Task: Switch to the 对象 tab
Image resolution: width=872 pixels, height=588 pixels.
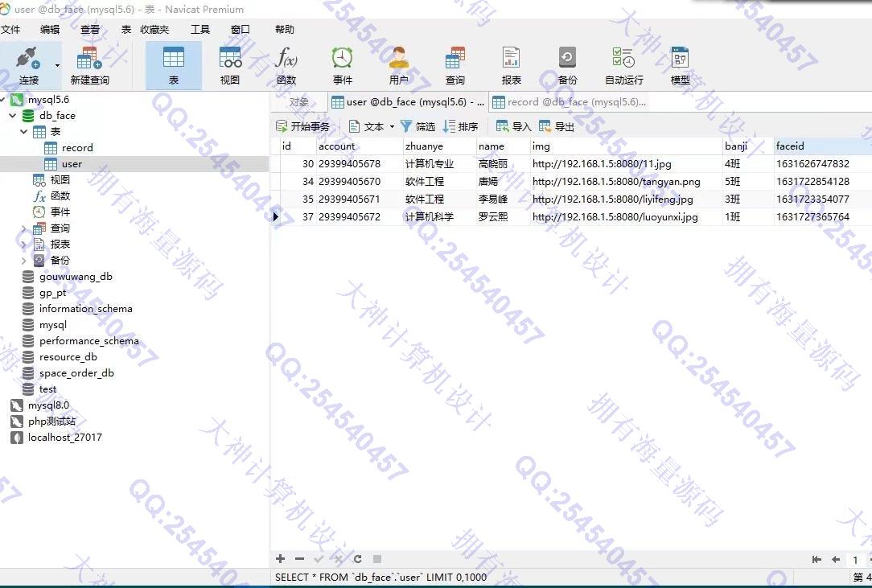Action: point(299,102)
